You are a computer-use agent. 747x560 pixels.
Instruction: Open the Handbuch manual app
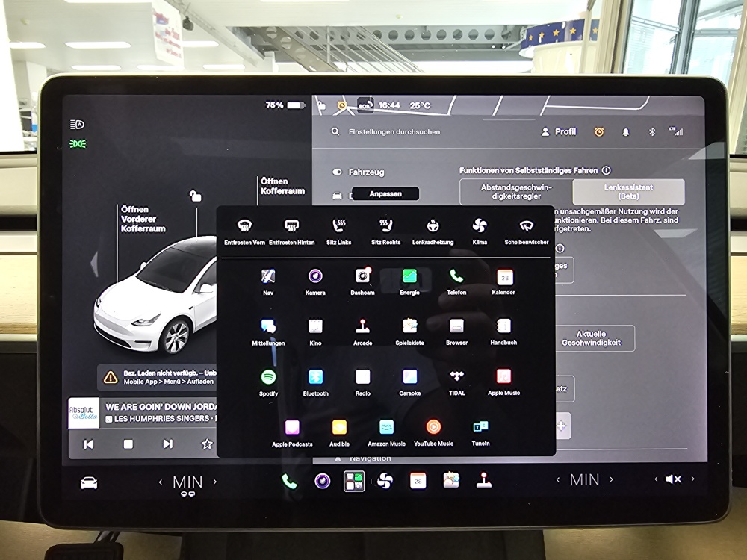pyautogui.click(x=503, y=332)
